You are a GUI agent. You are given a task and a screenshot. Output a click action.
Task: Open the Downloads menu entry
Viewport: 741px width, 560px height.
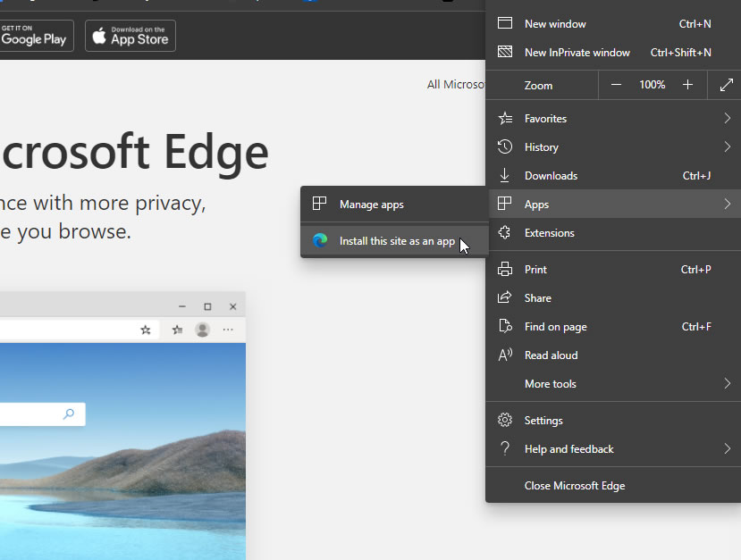pos(613,176)
